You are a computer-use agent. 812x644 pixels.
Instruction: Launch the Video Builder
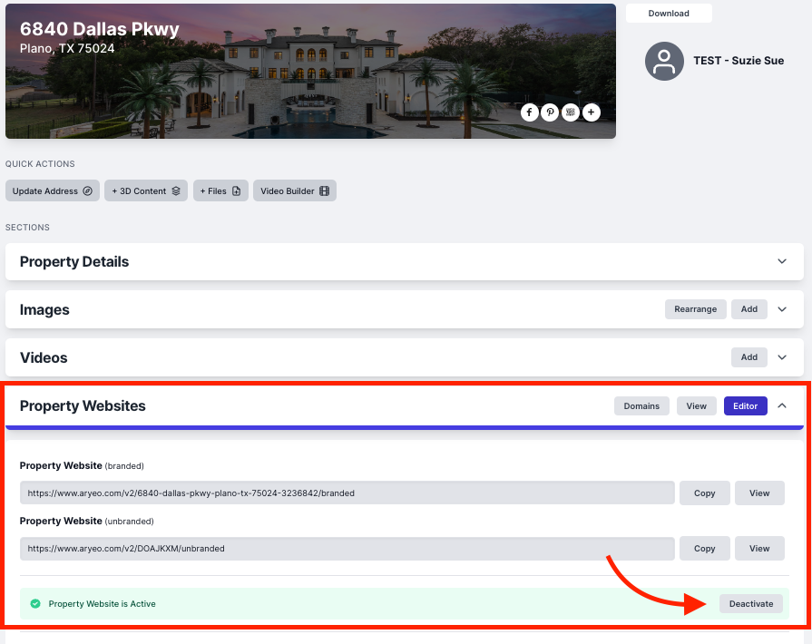pos(295,191)
